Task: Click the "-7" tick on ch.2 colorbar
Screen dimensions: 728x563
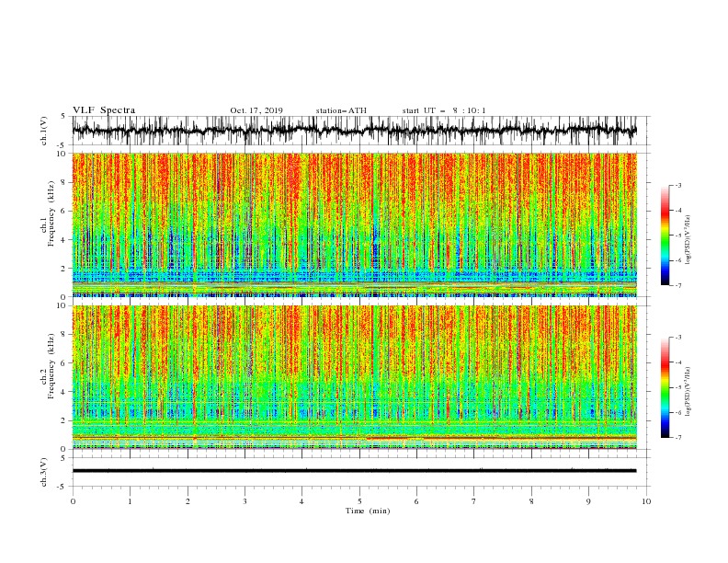Action: [x=677, y=437]
